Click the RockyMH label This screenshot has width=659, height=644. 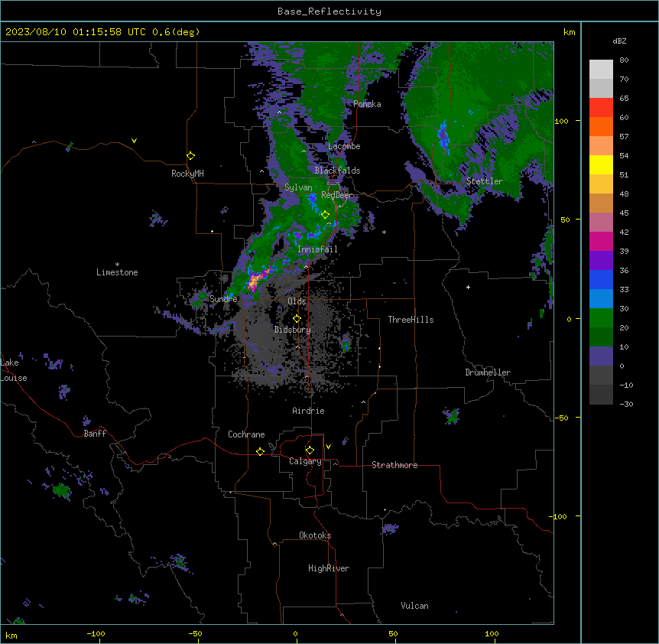click(x=187, y=174)
